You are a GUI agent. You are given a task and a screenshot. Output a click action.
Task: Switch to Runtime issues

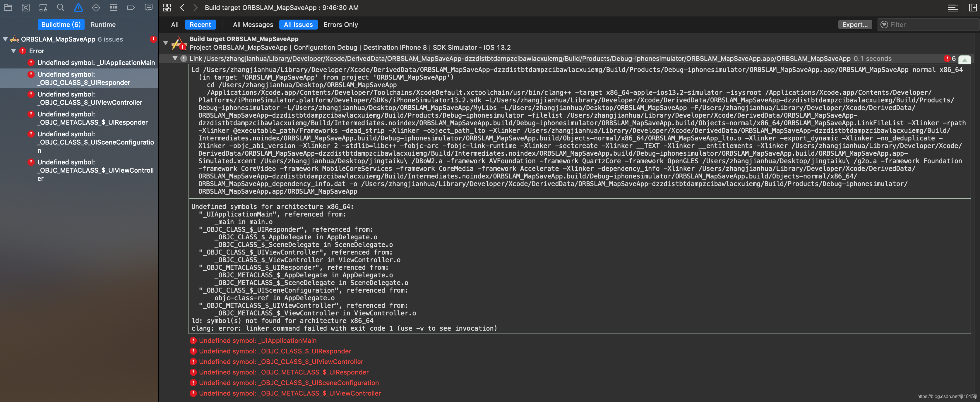pyautogui.click(x=103, y=25)
